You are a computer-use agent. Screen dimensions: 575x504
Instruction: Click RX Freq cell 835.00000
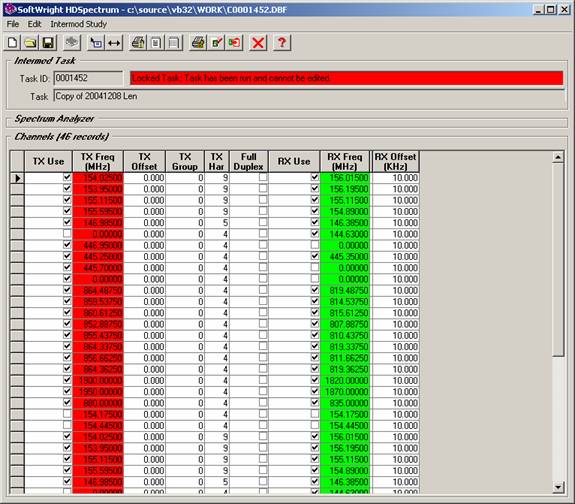tap(345, 403)
